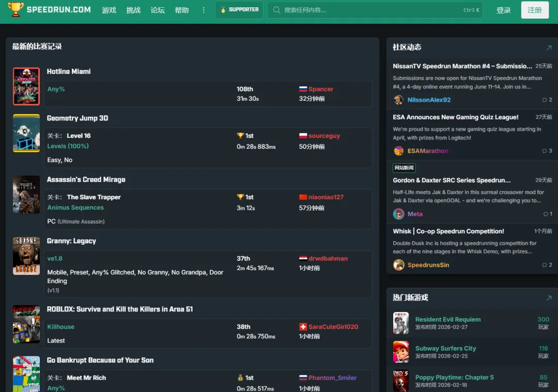Click comment count on Gordon & Daxter post
Viewport: 558px width, 392px height.
pyautogui.click(x=548, y=214)
